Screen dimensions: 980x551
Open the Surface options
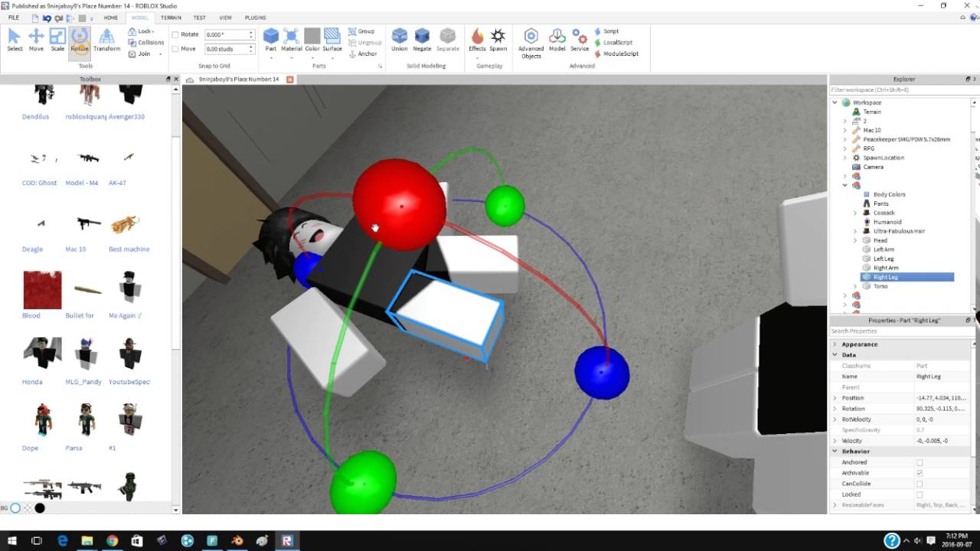pyautogui.click(x=332, y=40)
